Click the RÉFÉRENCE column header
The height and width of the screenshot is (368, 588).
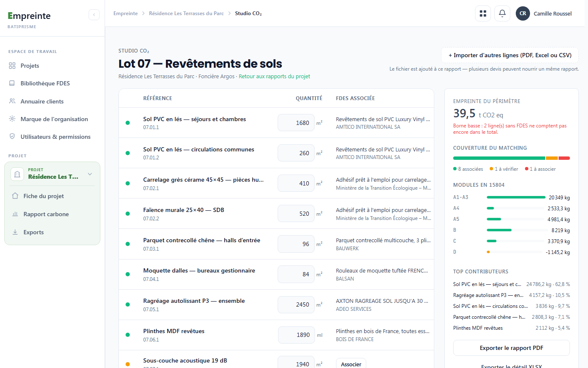pyautogui.click(x=157, y=98)
